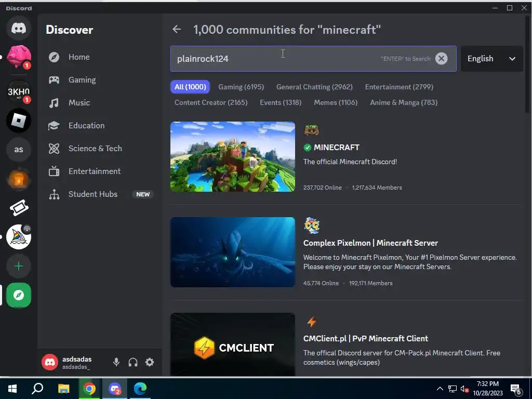
Task: Click the Discord taskbar icon
Action: pos(115,389)
